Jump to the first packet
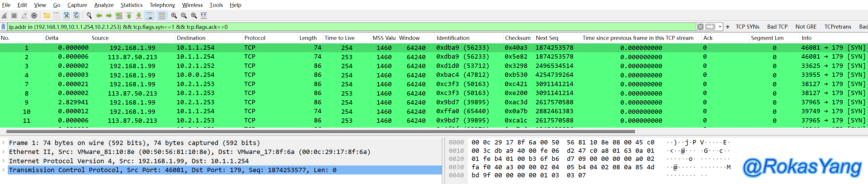Viewport: 868px width, 184px height. click(x=129, y=16)
